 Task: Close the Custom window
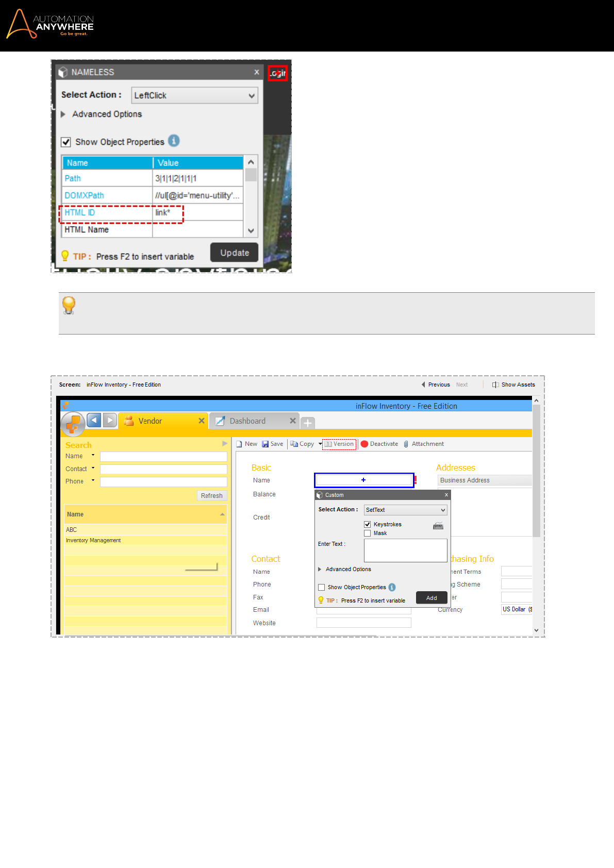[446, 495]
